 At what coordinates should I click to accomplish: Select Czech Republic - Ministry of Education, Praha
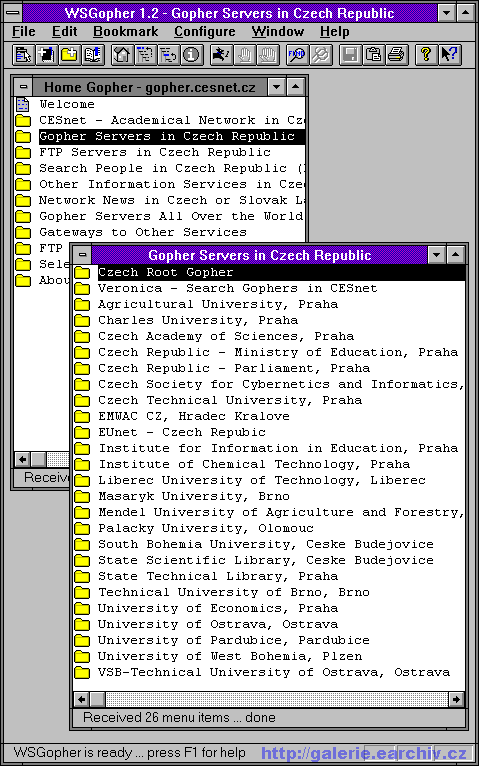point(278,352)
